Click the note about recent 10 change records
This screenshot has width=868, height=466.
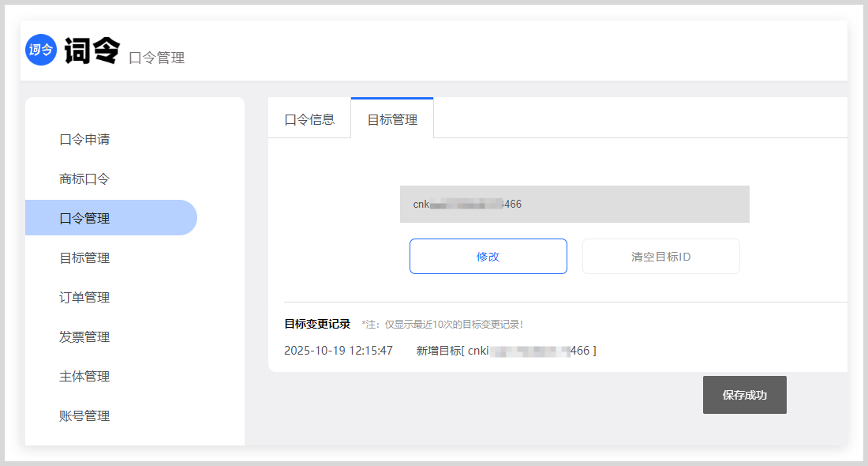[442, 325]
